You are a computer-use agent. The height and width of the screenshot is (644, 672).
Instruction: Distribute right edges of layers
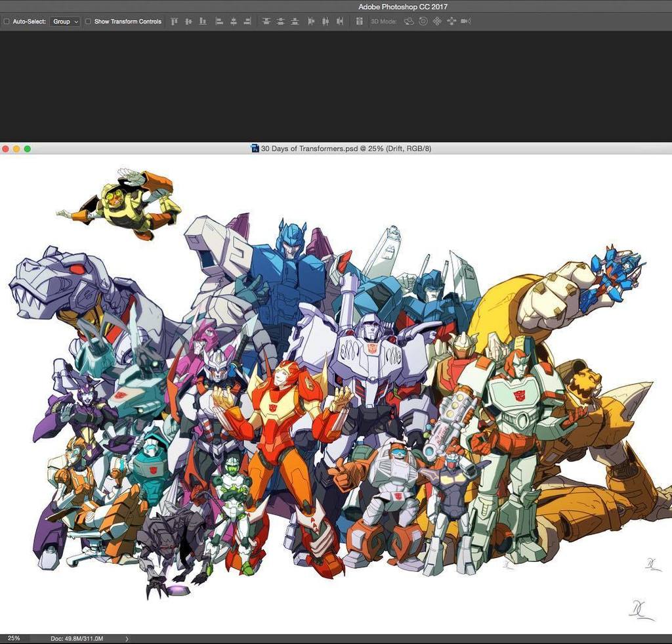click(340, 22)
